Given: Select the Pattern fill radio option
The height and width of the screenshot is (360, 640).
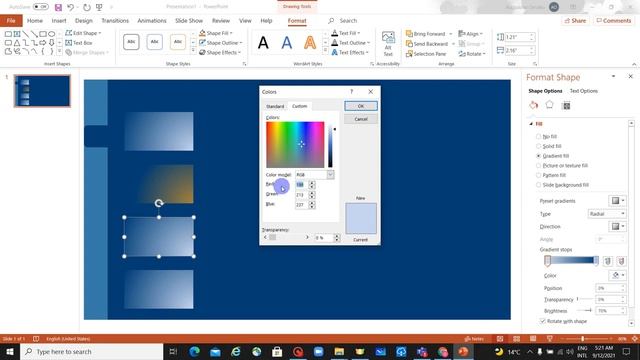Looking at the screenshot, I should coord(538,175).
